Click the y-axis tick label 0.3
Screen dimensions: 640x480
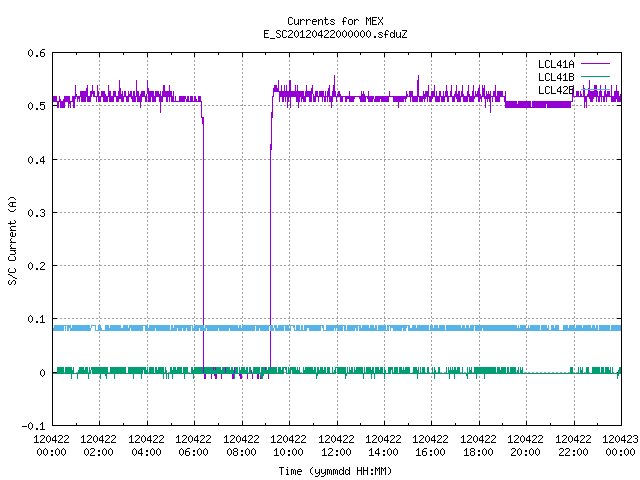[36, 213]
